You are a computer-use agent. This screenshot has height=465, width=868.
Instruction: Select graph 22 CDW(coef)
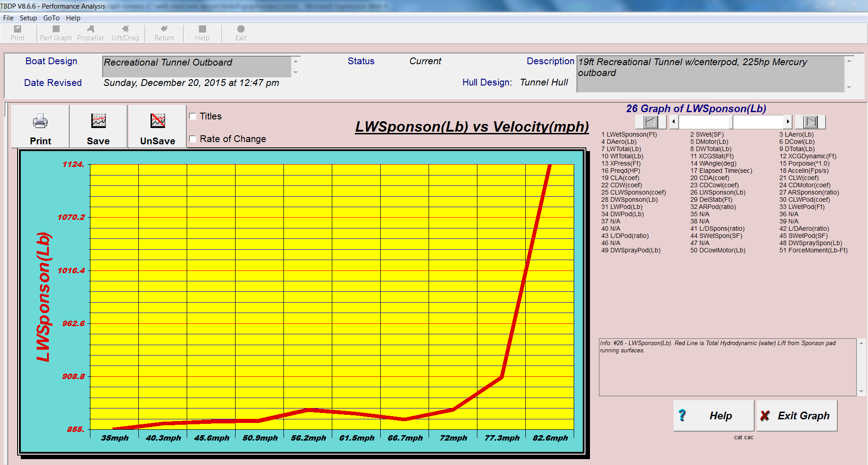point(621,185)
